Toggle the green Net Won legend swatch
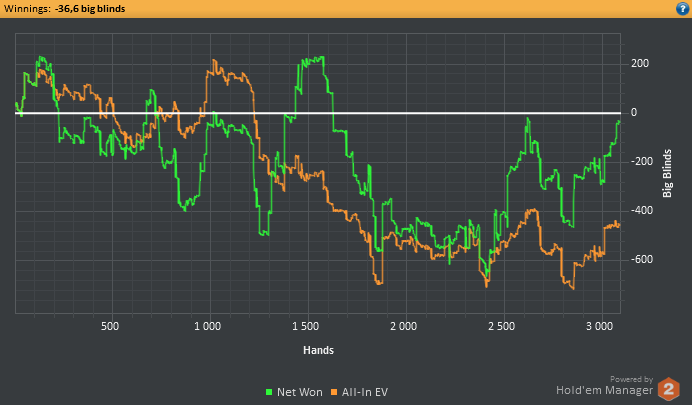Image resolution: width=692 pixels, height=405 pixels. [x=269, y=392]
